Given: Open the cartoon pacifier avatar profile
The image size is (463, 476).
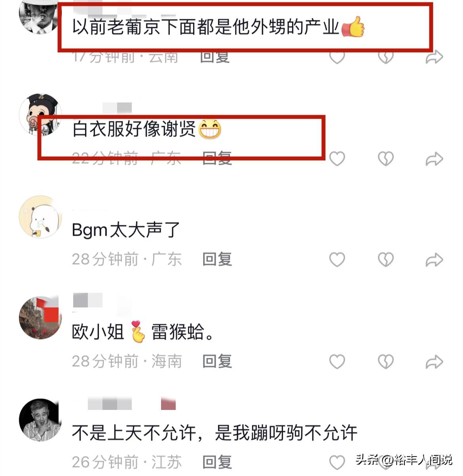Looking at the screenshot, I should click(40, 115).
